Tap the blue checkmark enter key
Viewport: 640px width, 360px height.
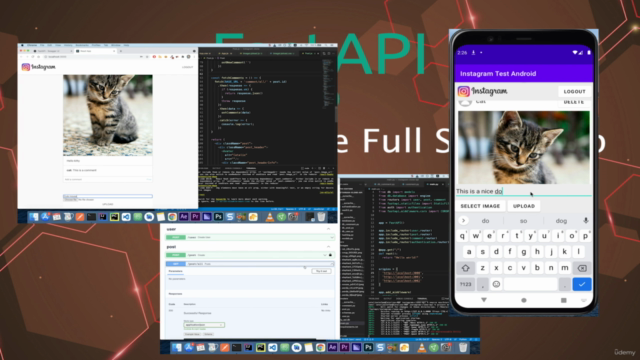point(582,284)
